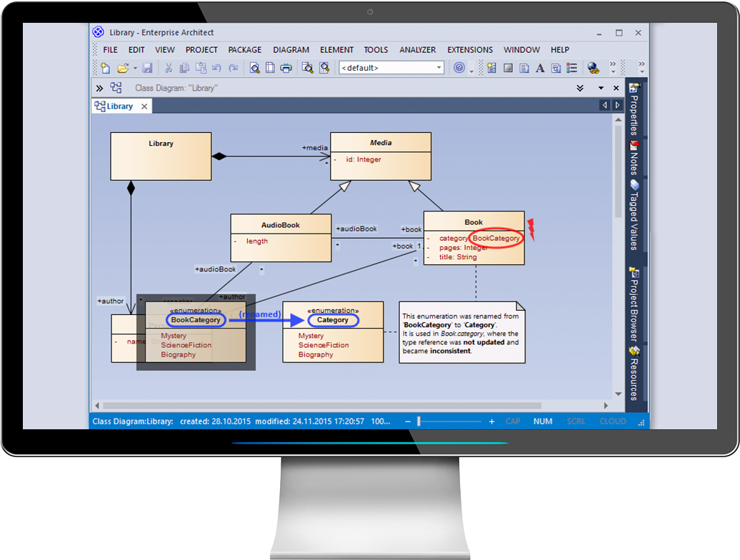Find in project using the folder search icon

point(307,68)
